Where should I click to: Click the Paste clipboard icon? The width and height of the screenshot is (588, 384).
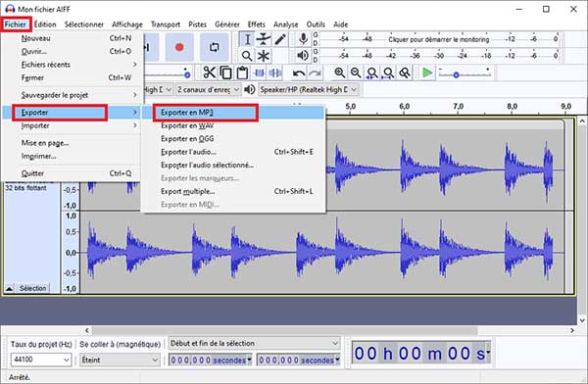coord(242,72)
